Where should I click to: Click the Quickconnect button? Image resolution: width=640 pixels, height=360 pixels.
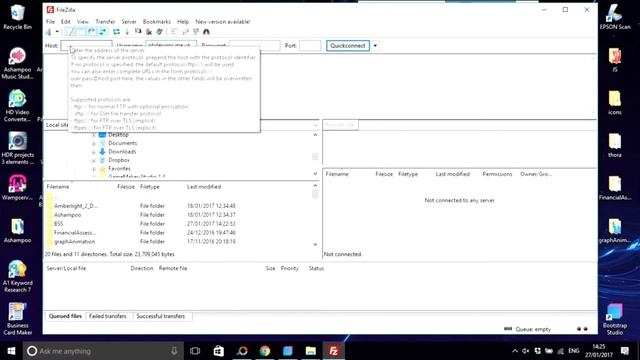click(348, 46)
